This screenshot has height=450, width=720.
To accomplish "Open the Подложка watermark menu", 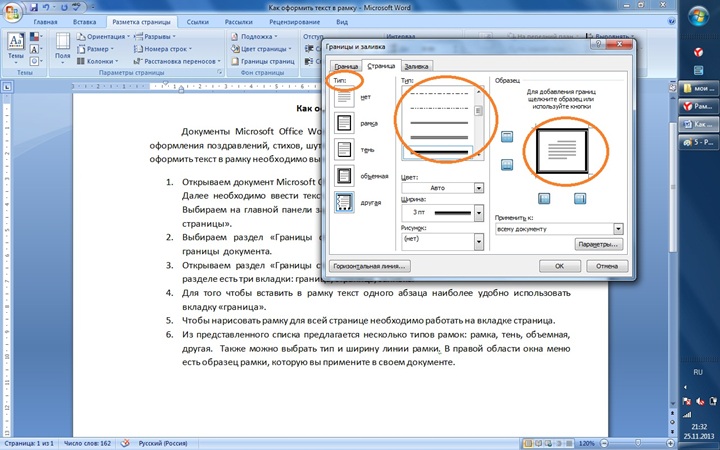I will tap(254, 36).
